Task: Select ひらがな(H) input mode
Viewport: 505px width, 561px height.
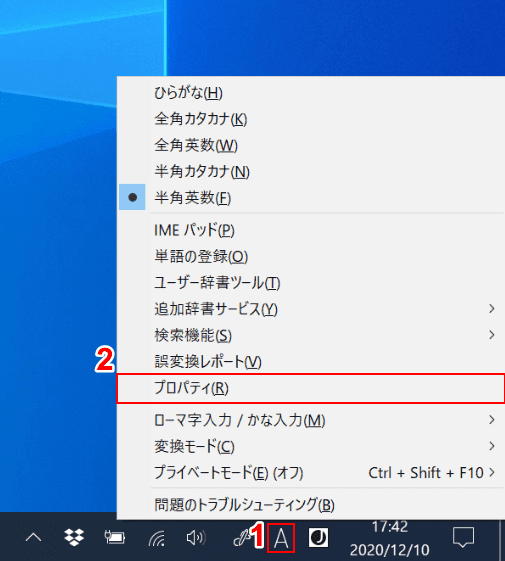Action: tap(311, 93)
